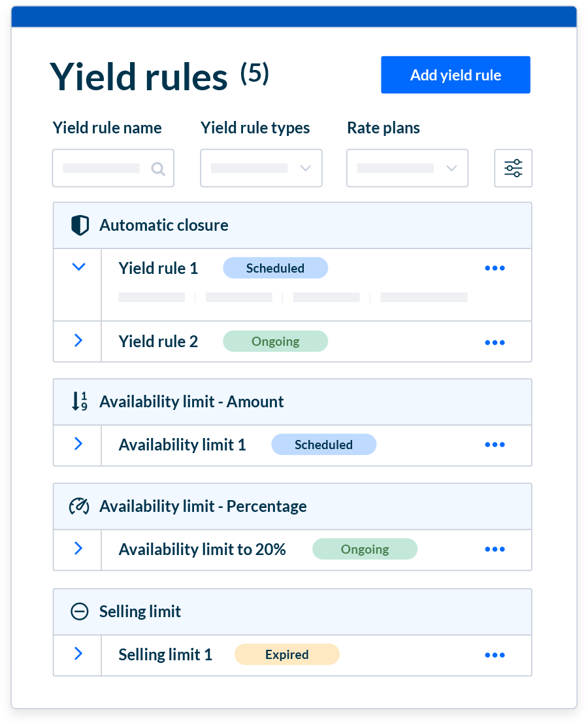Click the Add yield rule button
The width and height of the screenshot is (588, 725).
point(455,75)
